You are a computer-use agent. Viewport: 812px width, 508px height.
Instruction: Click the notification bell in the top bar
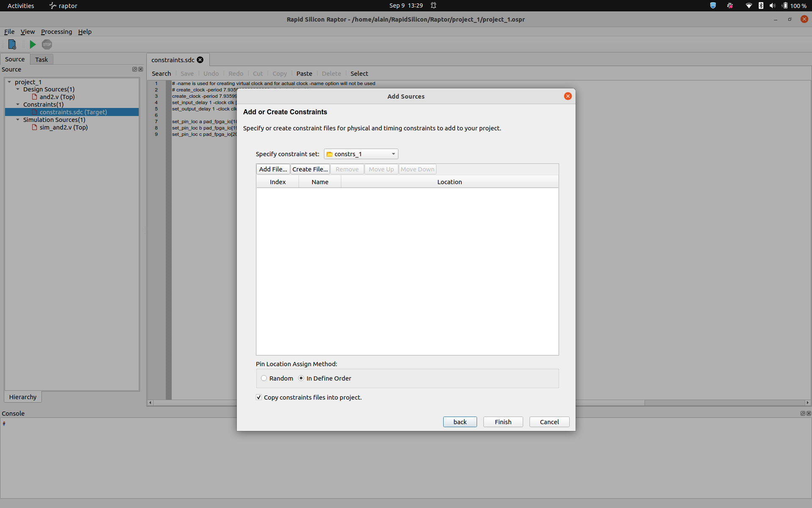433,6
